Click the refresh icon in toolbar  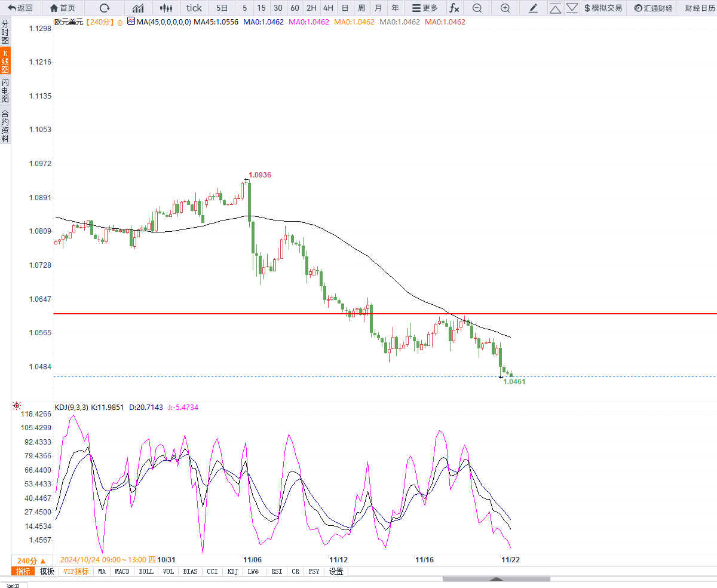tap(105, 8)
